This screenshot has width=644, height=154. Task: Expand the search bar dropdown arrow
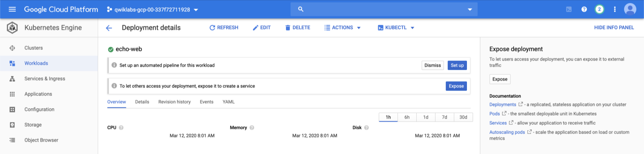click(x=470, y=10)
